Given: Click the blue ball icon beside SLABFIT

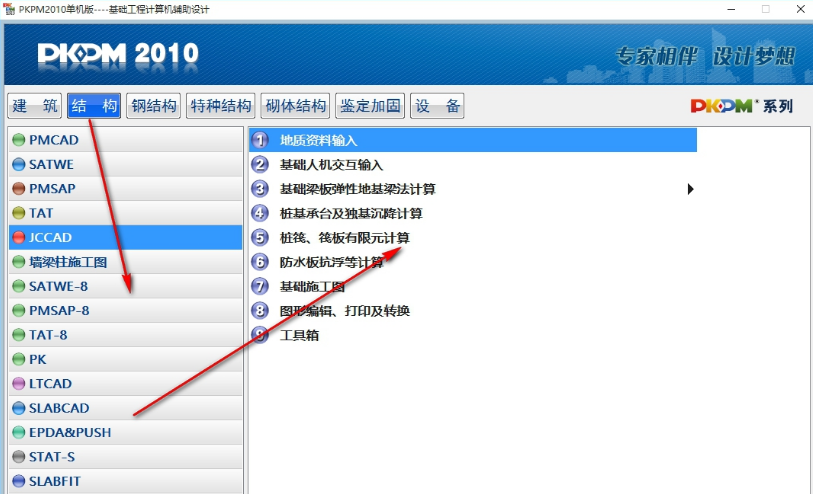Looking at the screenshot, I should tap(19, 481).
